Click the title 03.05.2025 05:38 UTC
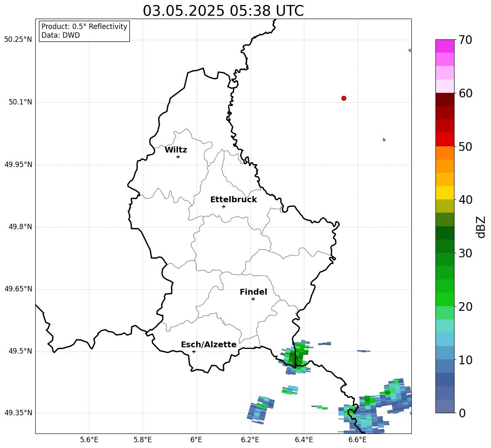 223,11
